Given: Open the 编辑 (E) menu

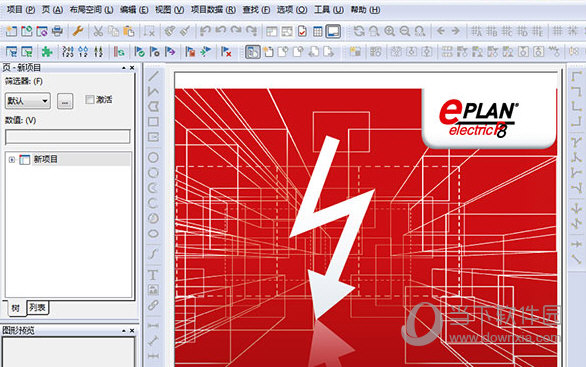Looking at the screenshot, I should coord(134,10).
